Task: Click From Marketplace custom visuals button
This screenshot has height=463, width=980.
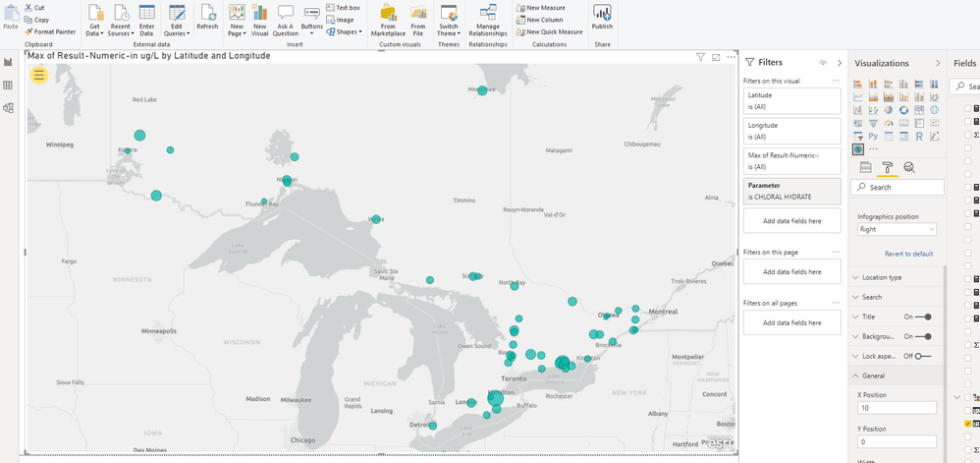Action: click(388, 20)
